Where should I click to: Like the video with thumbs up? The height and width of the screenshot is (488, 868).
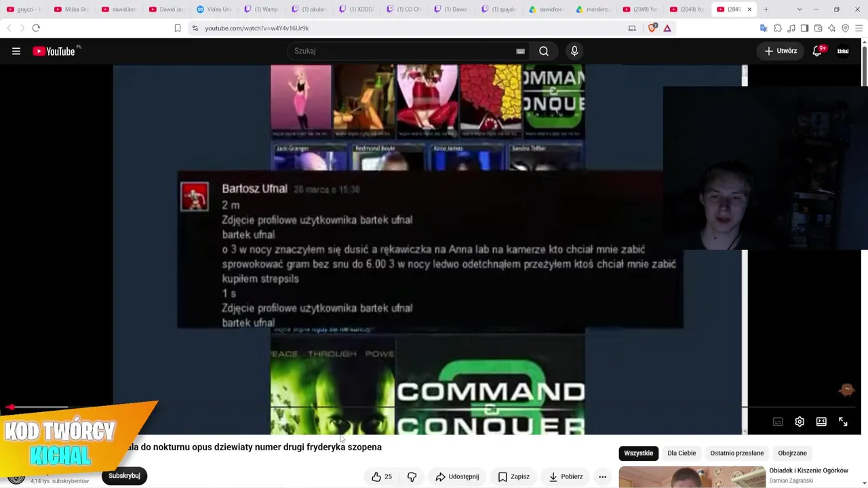pyautogui.click(x=382, y=476)
